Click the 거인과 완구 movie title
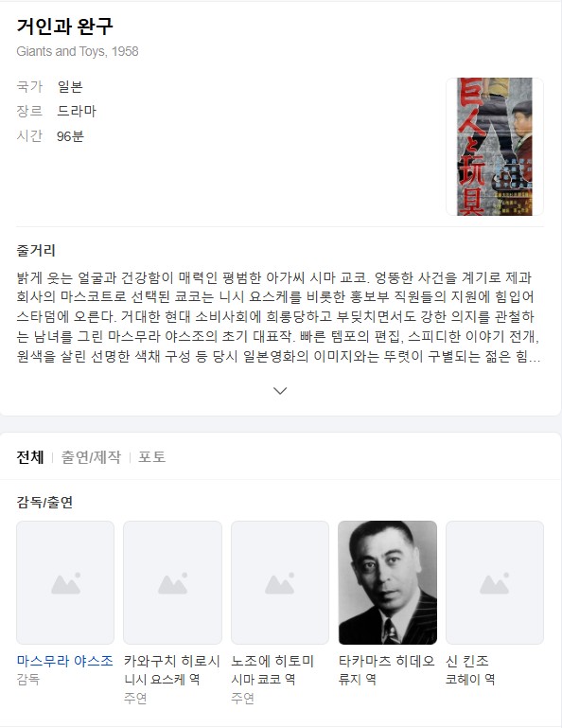The image size is (562, 728). click(x=65, y=26)
